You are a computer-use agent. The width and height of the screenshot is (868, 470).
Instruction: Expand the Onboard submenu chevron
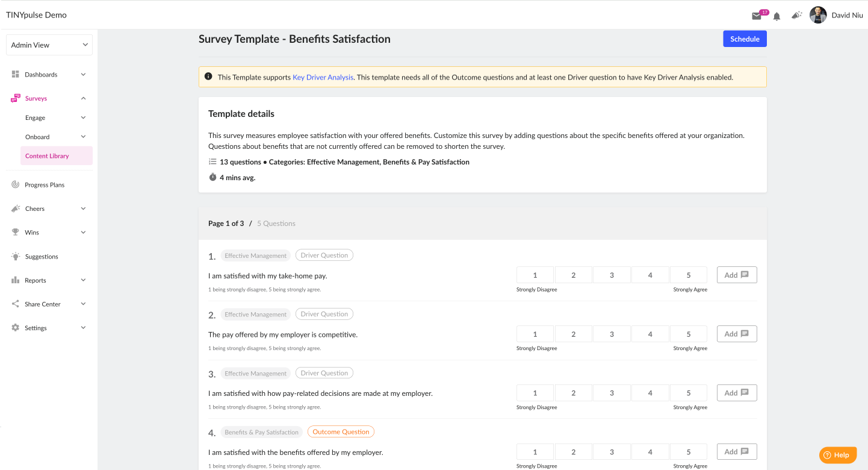pyautogui.click(x=83, y=137)
